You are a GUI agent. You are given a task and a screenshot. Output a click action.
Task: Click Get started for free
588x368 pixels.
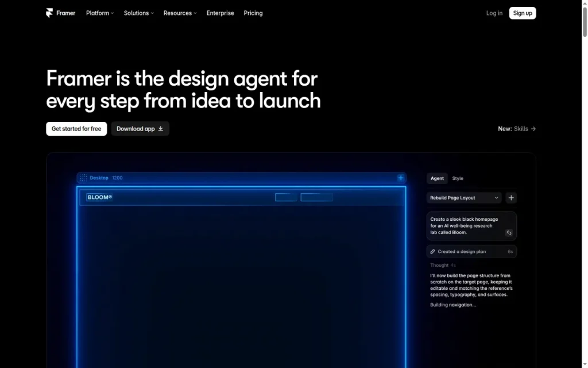coord(76,129)
